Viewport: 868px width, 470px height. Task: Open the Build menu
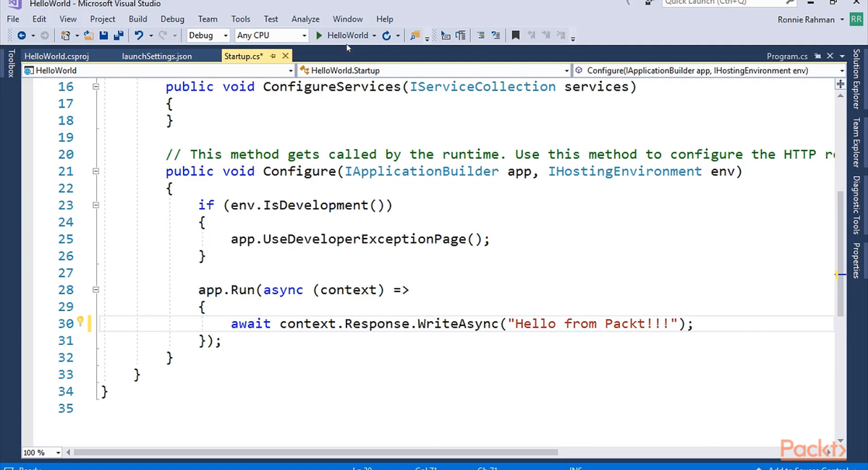137,19
